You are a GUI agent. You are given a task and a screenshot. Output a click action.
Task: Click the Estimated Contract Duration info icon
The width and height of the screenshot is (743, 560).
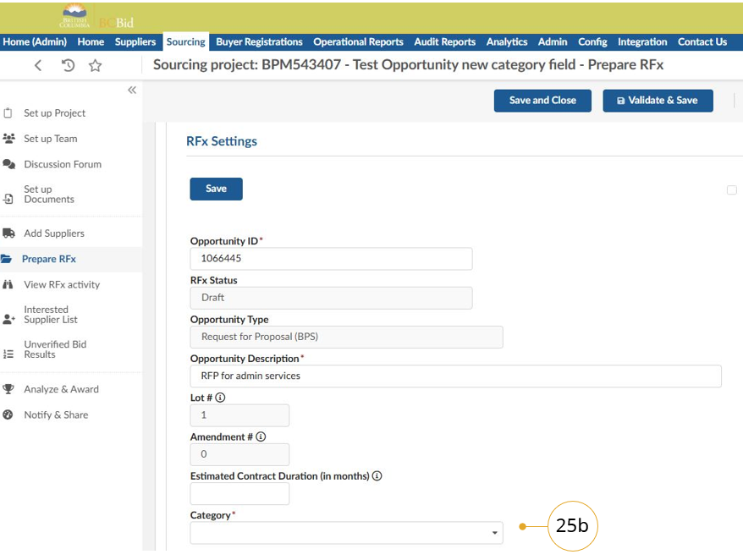click(x=377, y=476)
